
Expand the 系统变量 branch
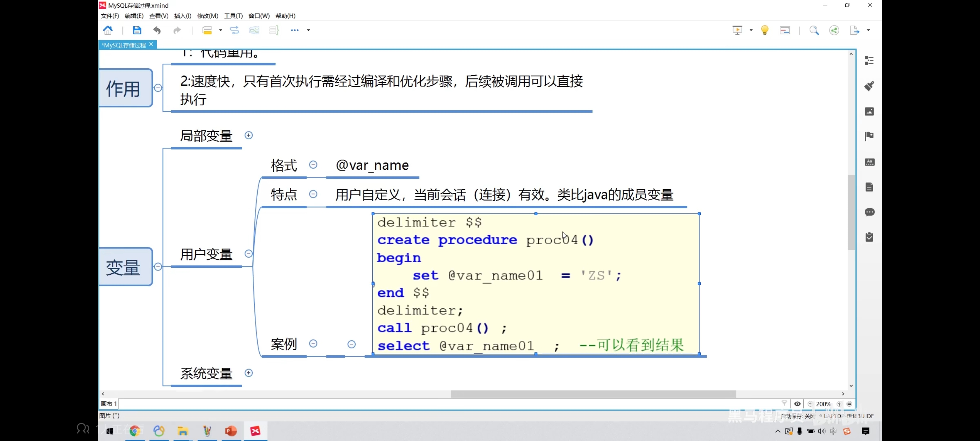tap(248, 373)
